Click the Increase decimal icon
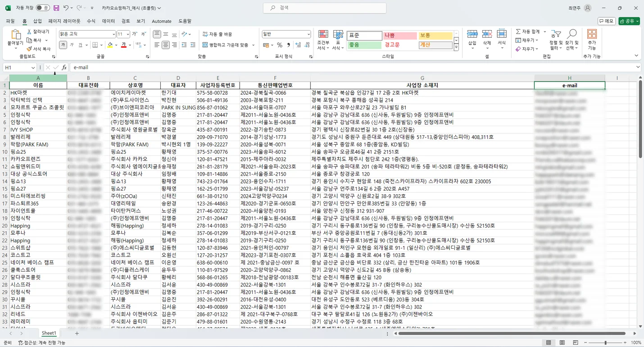This screenshot has height=347, width=644. click(x=298, y=45)
